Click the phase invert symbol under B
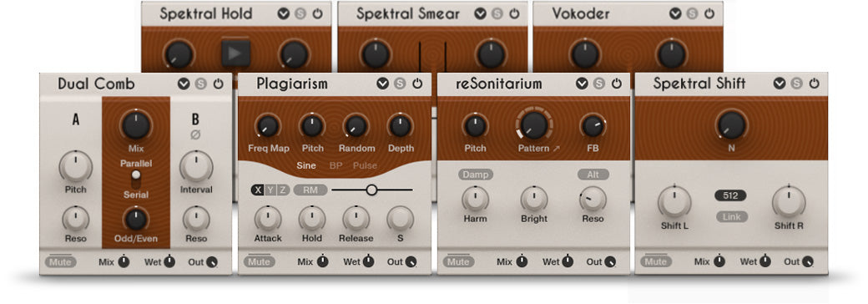The height and width of the screenshot is (304, 868). (x=195, y=134)
